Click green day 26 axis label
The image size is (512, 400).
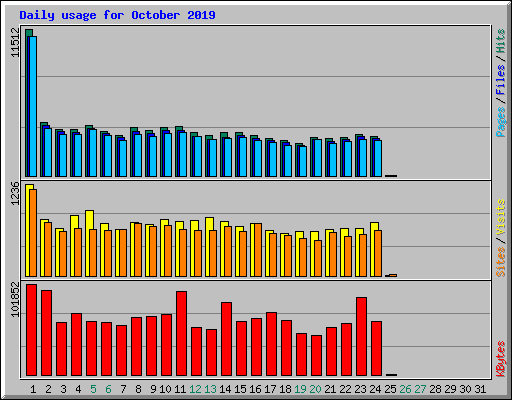pyautogui.click(x=405, y=389)
